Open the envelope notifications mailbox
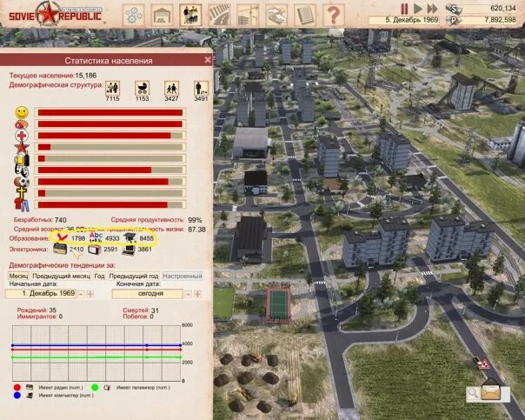 (x=491, y=390)
